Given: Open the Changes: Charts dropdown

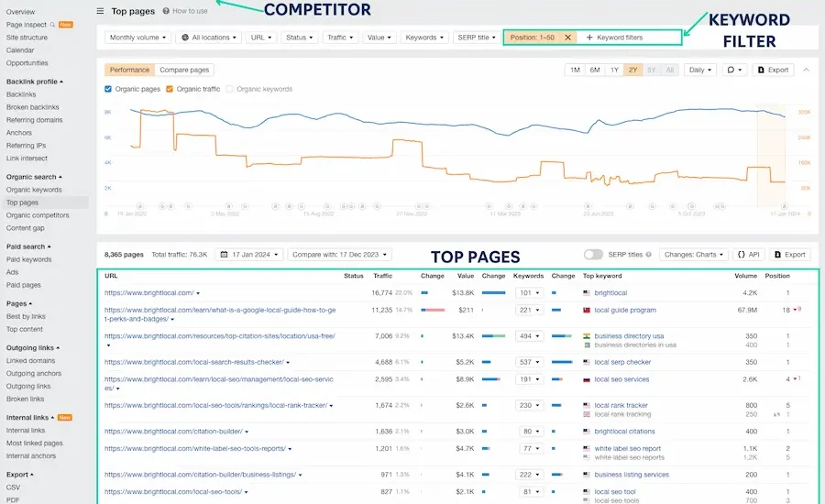Looking at the screenshot, I should coord(693,255).
